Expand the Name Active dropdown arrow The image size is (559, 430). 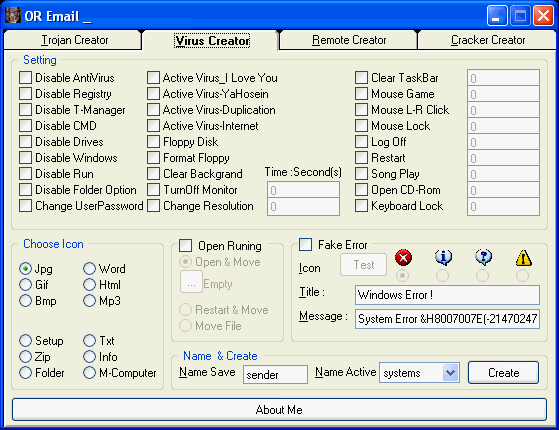pyautogui.click(x=451, y=373)
